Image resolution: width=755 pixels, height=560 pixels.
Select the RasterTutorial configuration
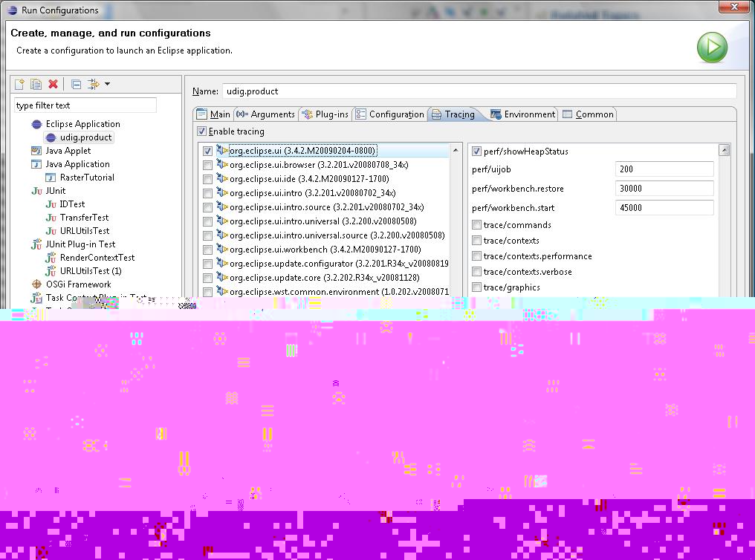87,178
